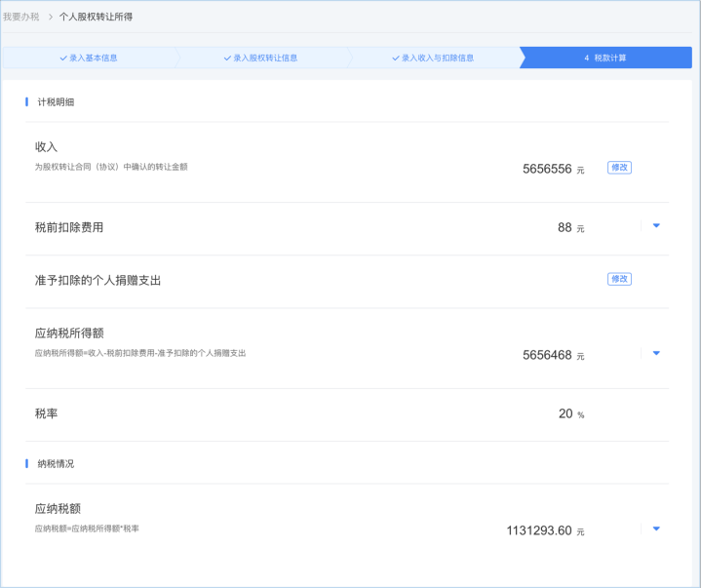The height and width of the screenshot is (588, 701).
Task: Click the tax rate value 20
Action: (x=565, y=413)
